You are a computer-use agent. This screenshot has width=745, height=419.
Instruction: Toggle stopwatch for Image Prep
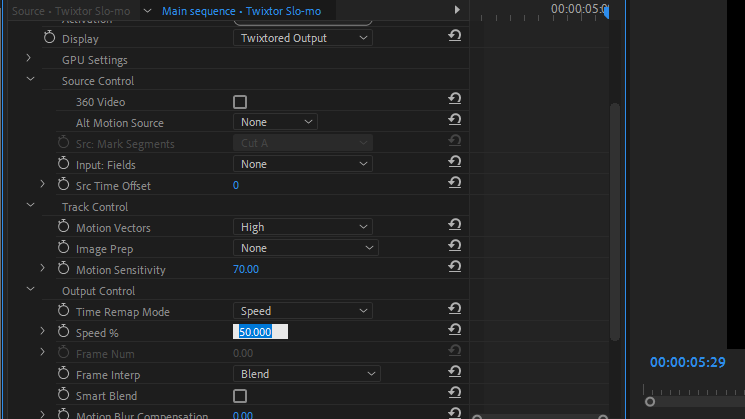[64, 248]
